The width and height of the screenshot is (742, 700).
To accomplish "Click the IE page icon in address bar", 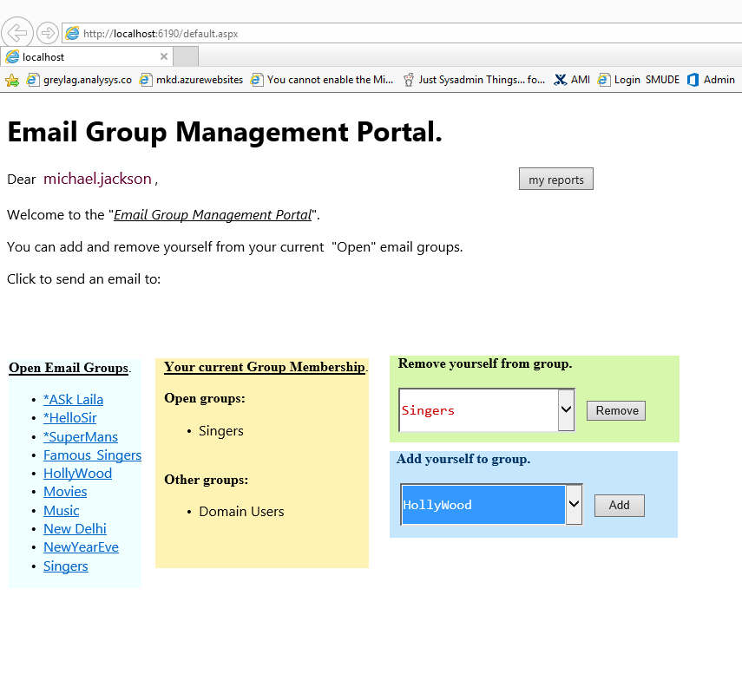I will [x=72, y=33].
